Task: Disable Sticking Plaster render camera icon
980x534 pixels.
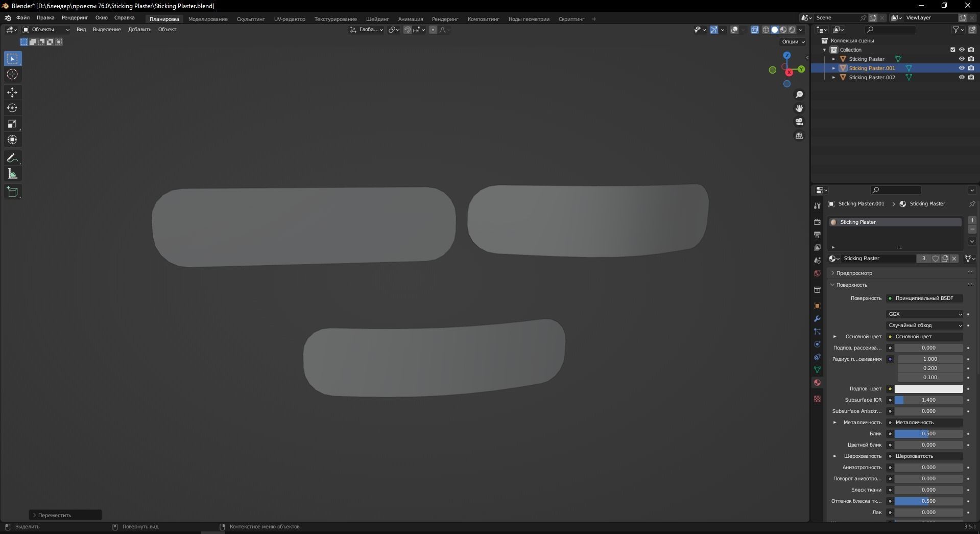Action: point(971,59)
